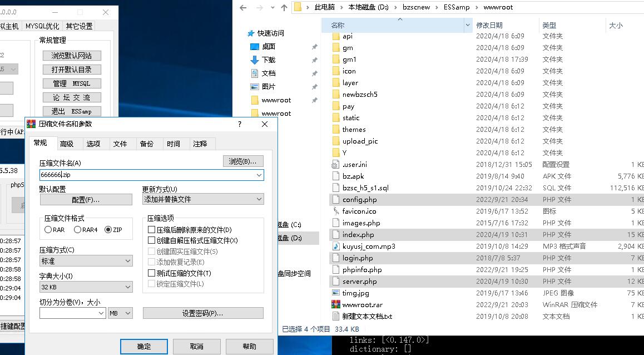Viewport: 644px width, 355px height.
Task: Click the 设置密码 (Set password) button
Action: click(x=203, y=313)
